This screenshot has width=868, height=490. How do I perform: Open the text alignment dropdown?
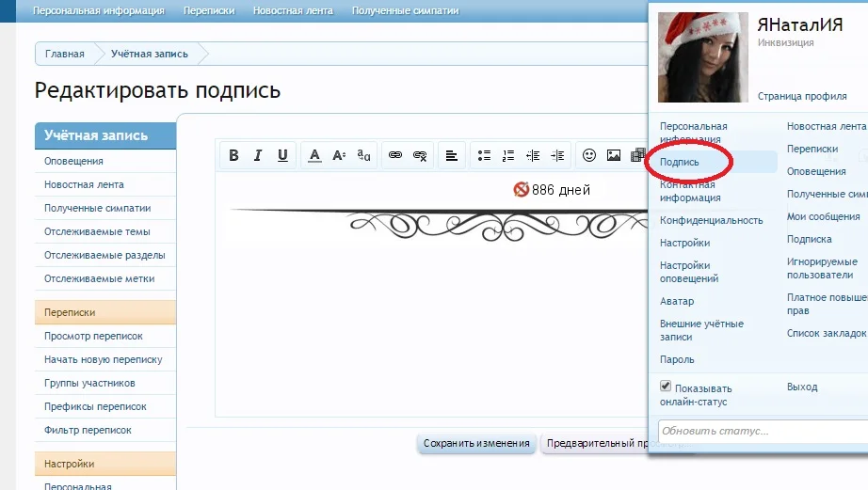452,155
